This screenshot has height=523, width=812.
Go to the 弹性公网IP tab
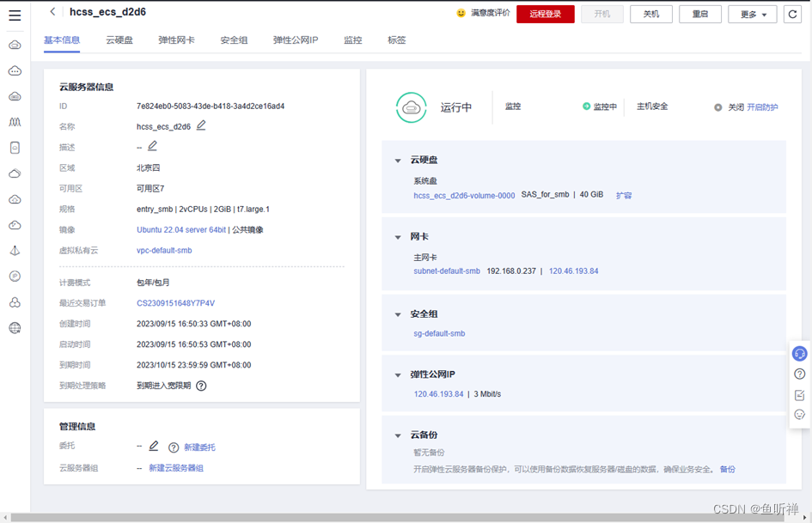point(296,40)
